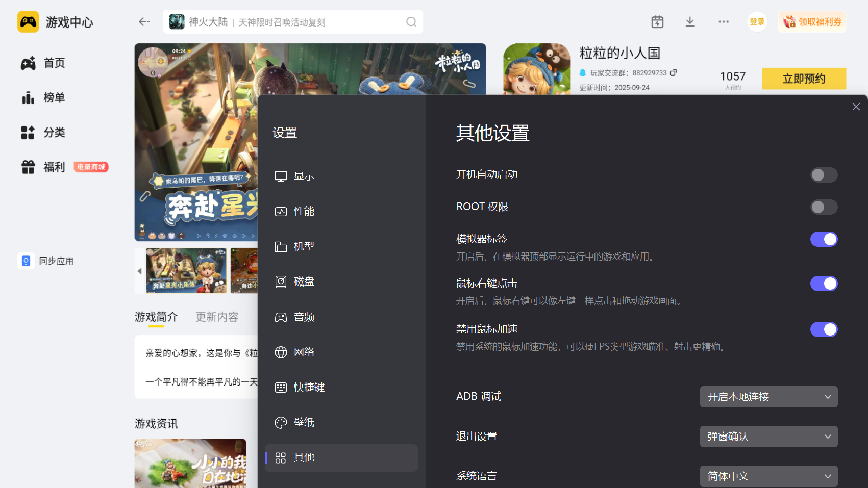Click the 登录 login avatar
The width and height of the screenshot is (868, 488).
tap(757, 22)
